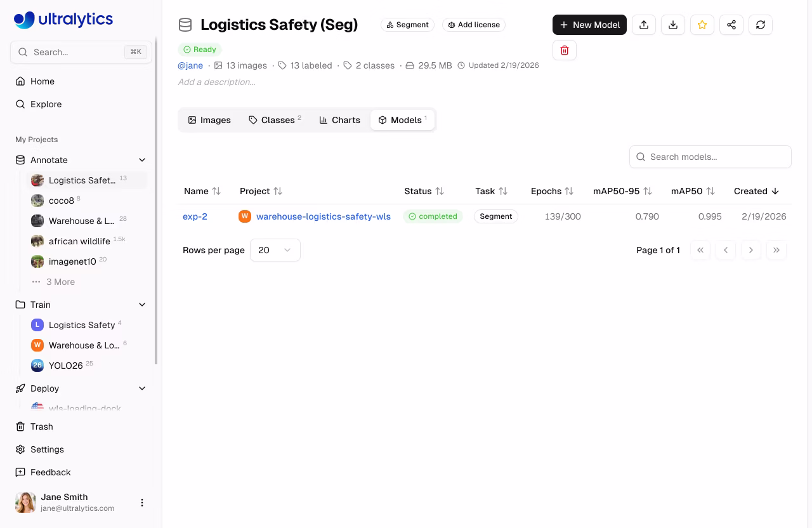Go to first page of models

[700, 250]
